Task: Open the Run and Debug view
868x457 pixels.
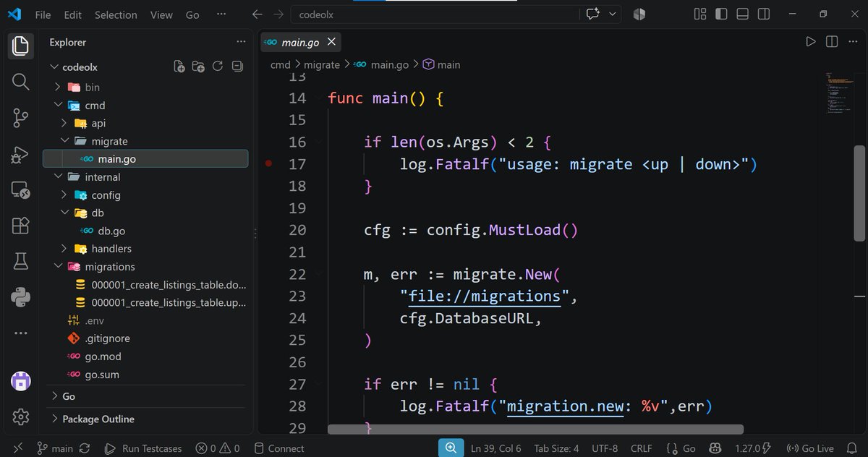Action: 20,155
